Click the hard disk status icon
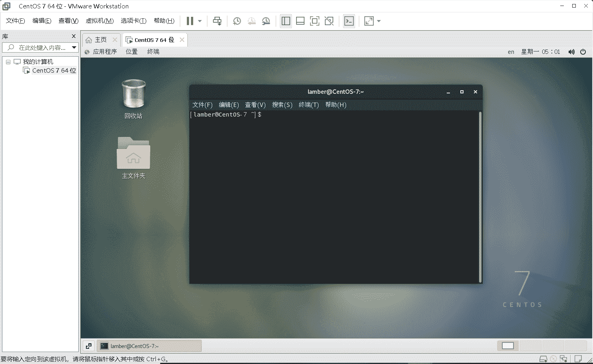 543,359
